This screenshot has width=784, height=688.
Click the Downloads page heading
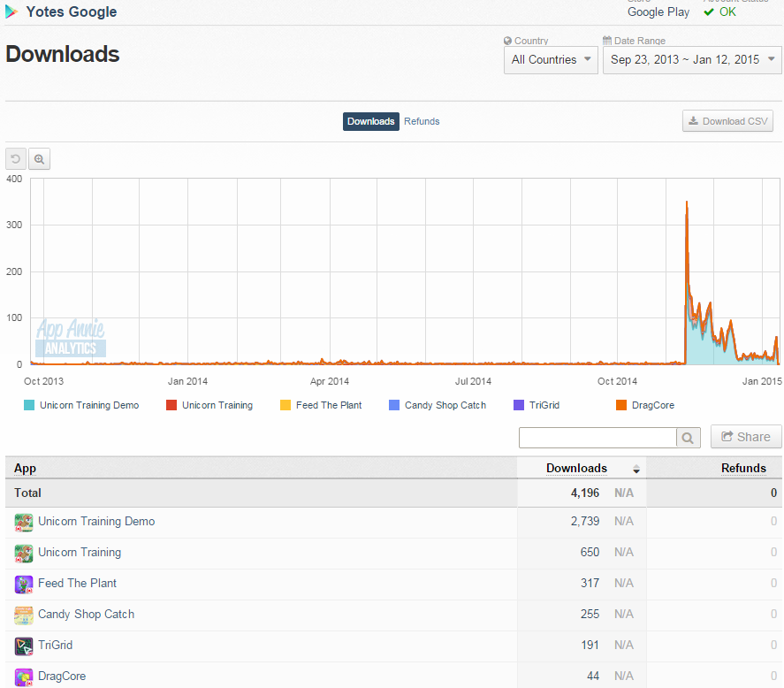(63, 54)
